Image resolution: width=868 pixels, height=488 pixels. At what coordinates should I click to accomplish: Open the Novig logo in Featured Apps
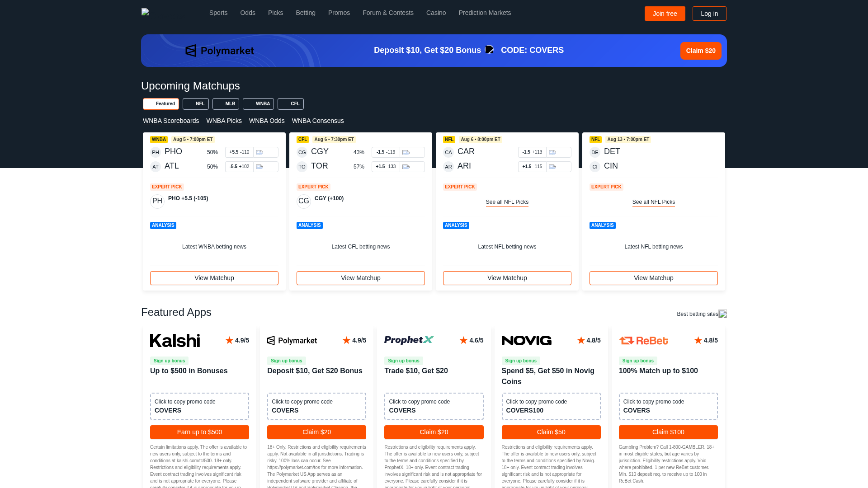[527, 340]
